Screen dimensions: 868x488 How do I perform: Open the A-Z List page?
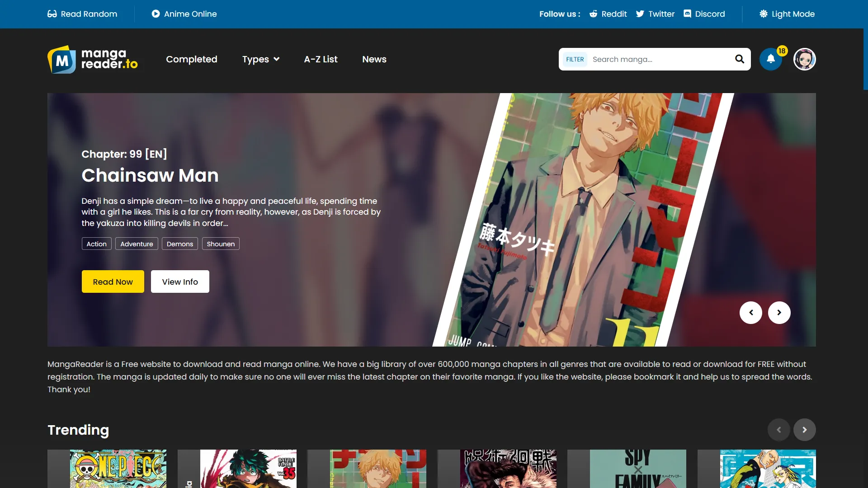[321, 59]
